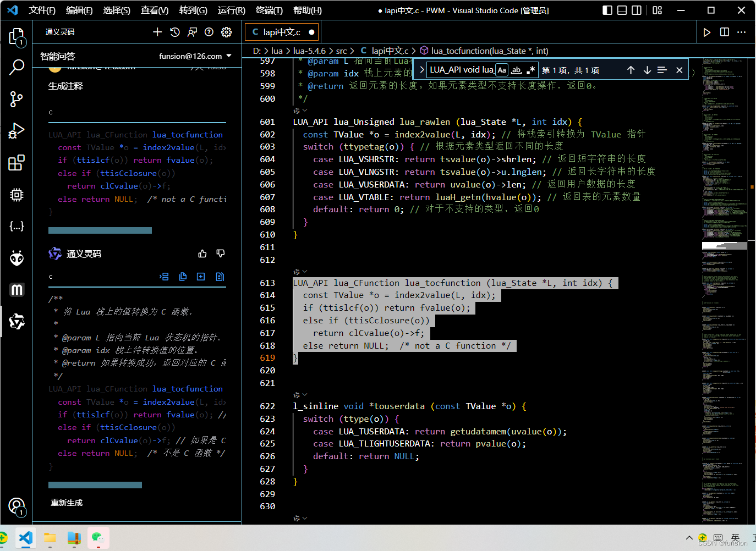Image resolution: width=756 pixels, height=551 pixels.
Task: Open the 'src' breadcrumb
Action: click(x=342, y=51)
